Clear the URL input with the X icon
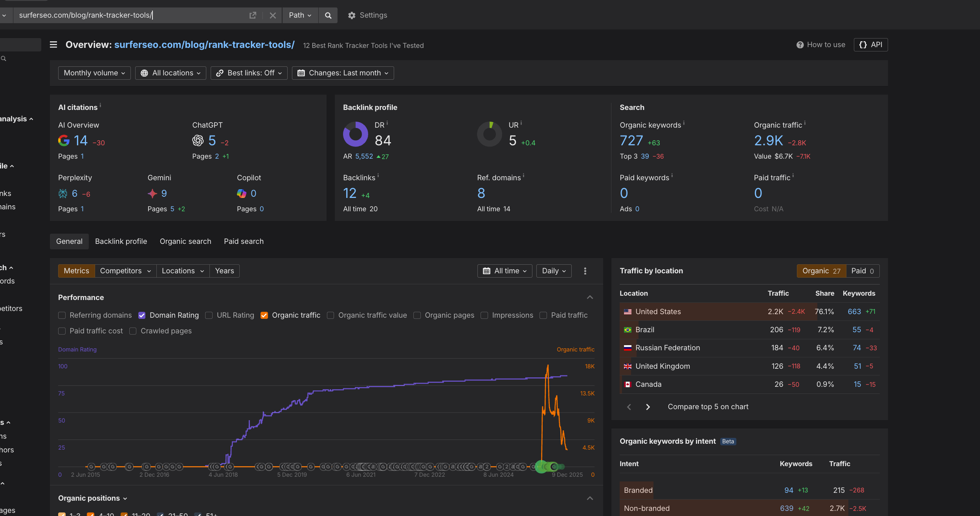 pos(273,15)
